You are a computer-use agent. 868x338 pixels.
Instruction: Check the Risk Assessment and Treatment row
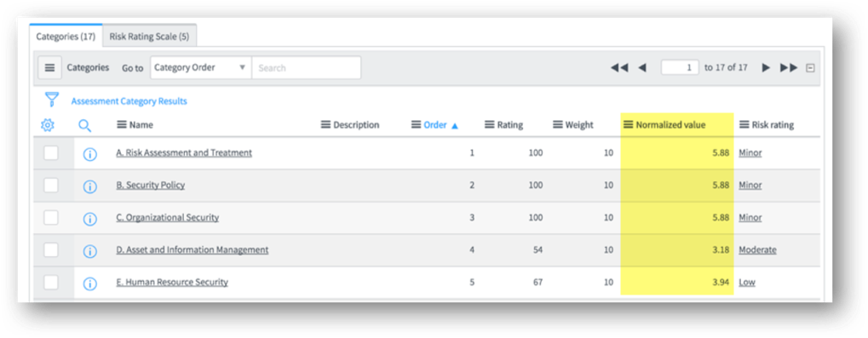click(51, 152)
